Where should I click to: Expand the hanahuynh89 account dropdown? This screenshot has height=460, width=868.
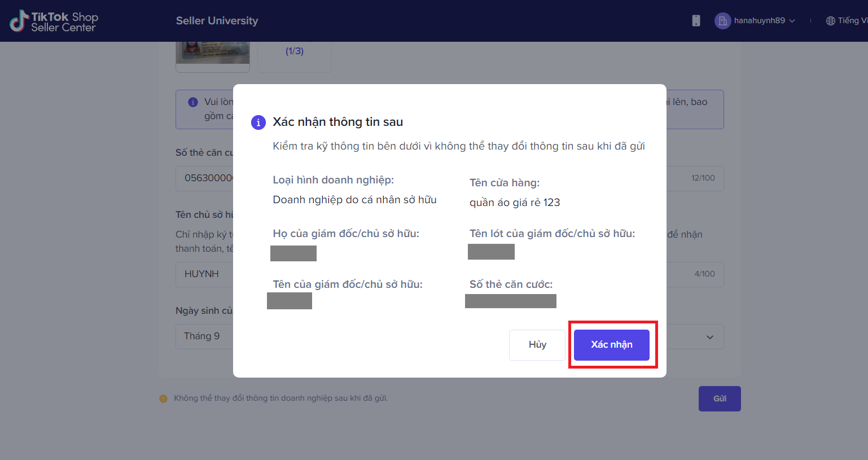click(x=792, y=21)
